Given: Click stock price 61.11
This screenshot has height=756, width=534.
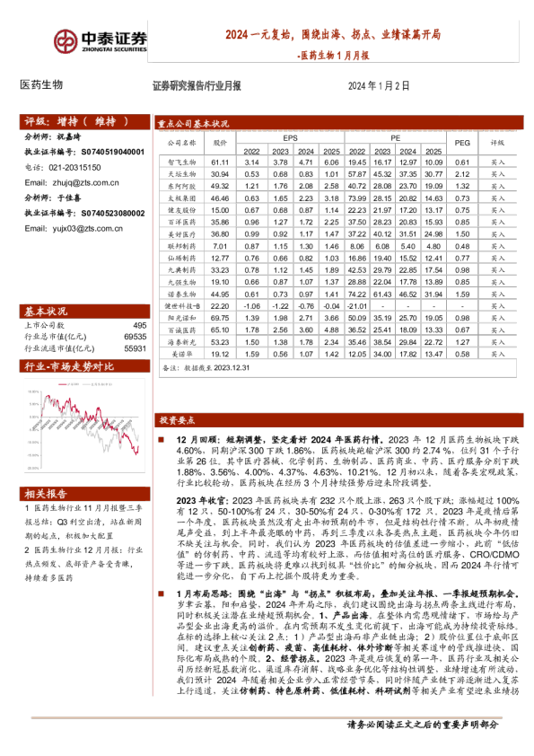Looking at the screenshot, I should pyautogui.click(x=220, y=163).
